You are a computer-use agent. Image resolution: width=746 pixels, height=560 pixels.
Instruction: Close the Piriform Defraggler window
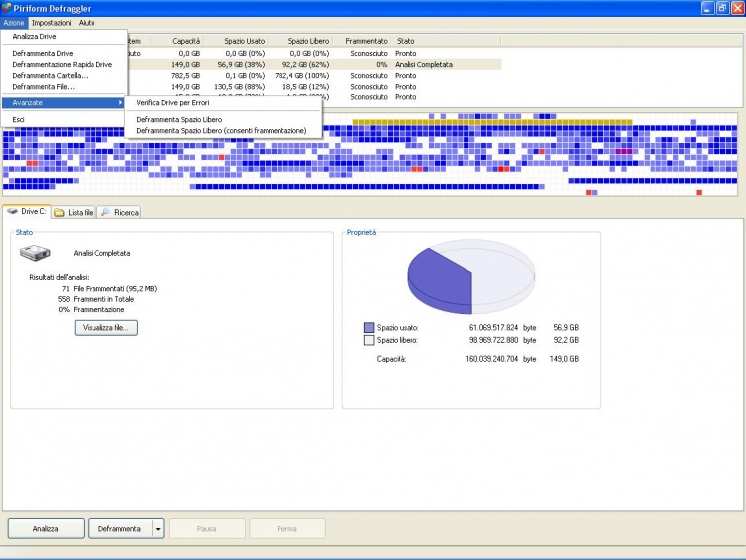737,8
